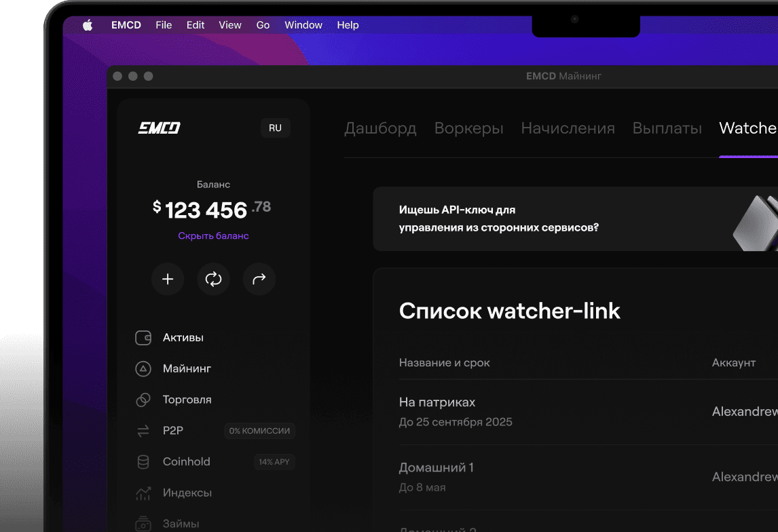Click the Активы wallet icon
778x532 pixels.
143,338
